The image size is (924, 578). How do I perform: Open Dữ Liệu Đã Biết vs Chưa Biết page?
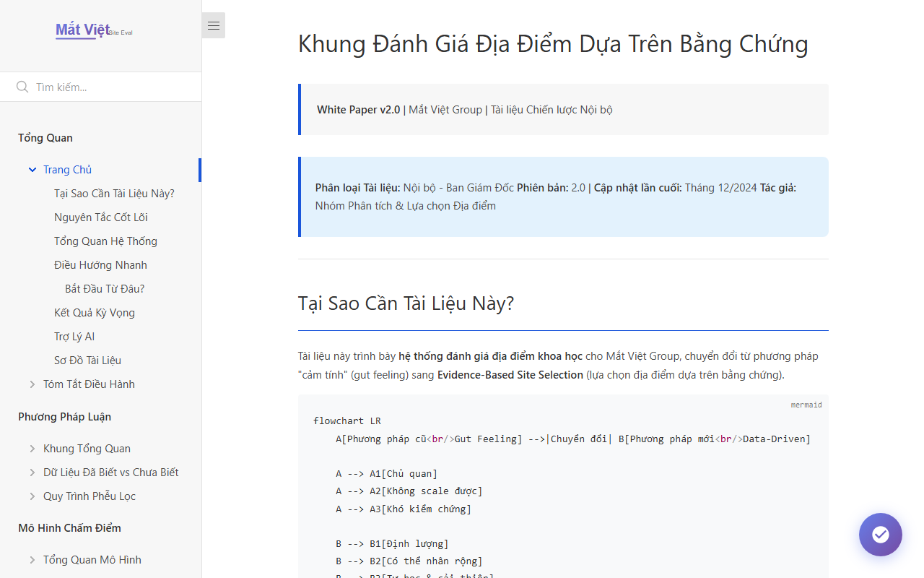pos(110,473)
